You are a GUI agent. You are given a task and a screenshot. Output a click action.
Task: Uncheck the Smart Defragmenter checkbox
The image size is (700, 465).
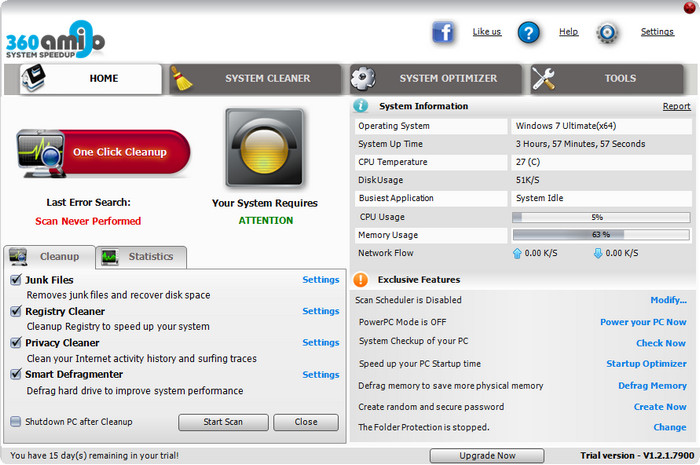click(16, 374)
